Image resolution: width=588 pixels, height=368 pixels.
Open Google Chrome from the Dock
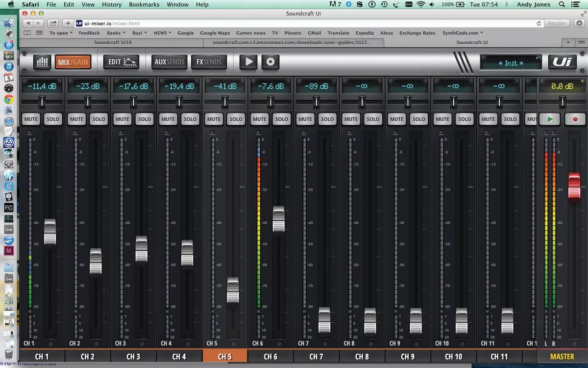tap(9, 99)
